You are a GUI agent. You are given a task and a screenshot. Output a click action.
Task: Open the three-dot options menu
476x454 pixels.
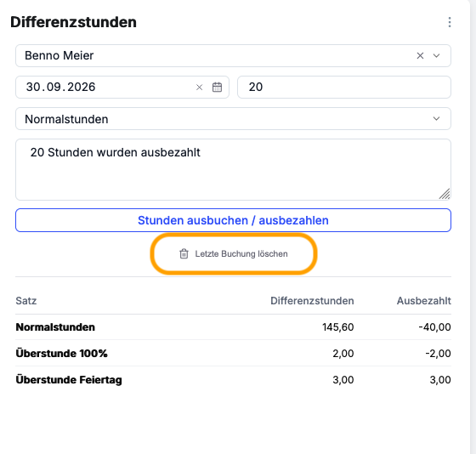tap(450, 22)
